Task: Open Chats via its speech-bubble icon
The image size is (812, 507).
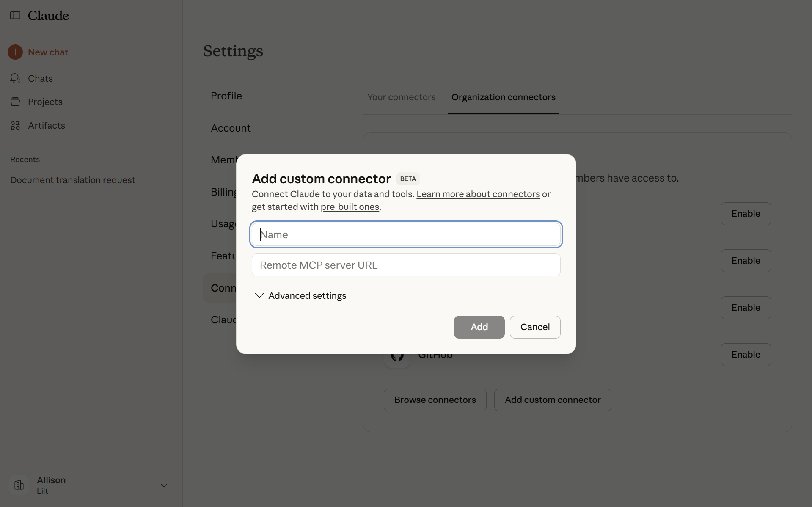Action: (x=15, y=78)
